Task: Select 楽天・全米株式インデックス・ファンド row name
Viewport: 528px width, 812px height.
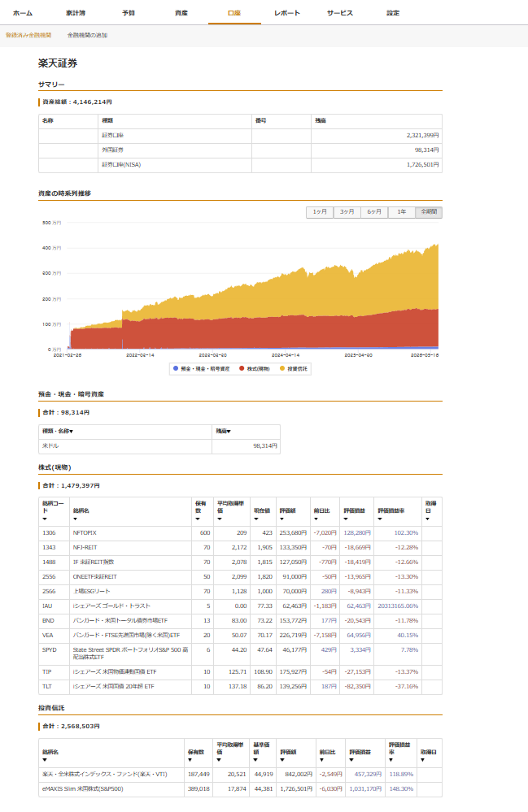Action: click(105, 774)
